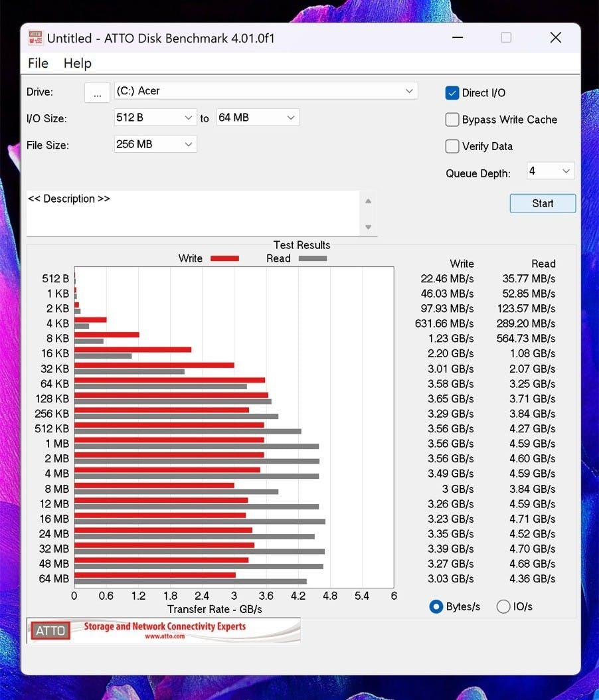Click the 4.71 GB/s read result
Screen dimensions: 599x700
(x=533, y=519)
